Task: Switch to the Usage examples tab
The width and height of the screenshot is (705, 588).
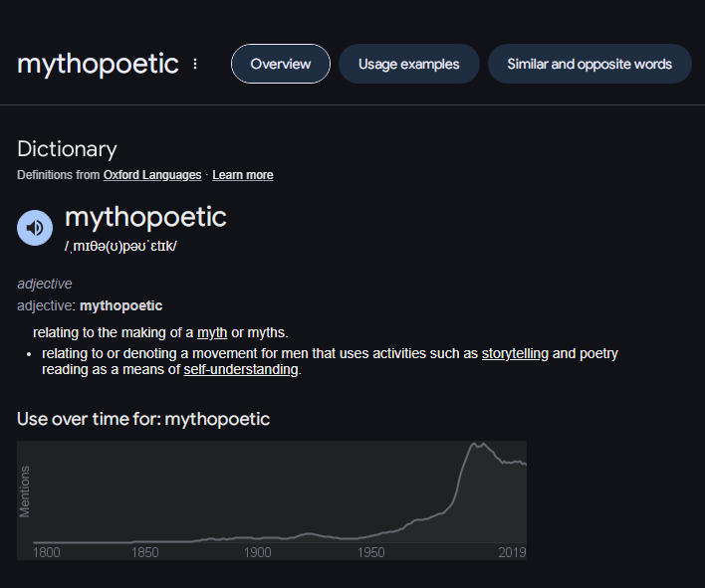Action: coord(408,64)
